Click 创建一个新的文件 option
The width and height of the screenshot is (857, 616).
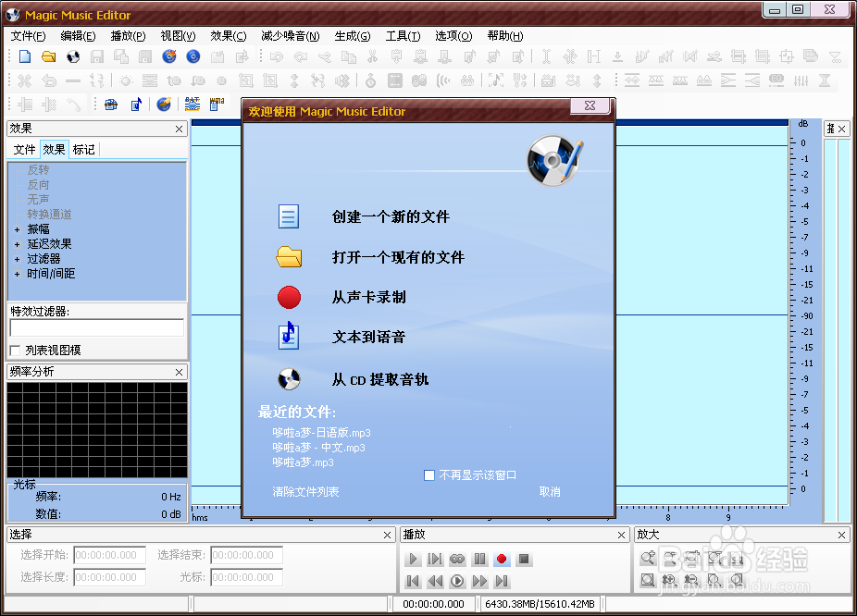coord(391,216)
